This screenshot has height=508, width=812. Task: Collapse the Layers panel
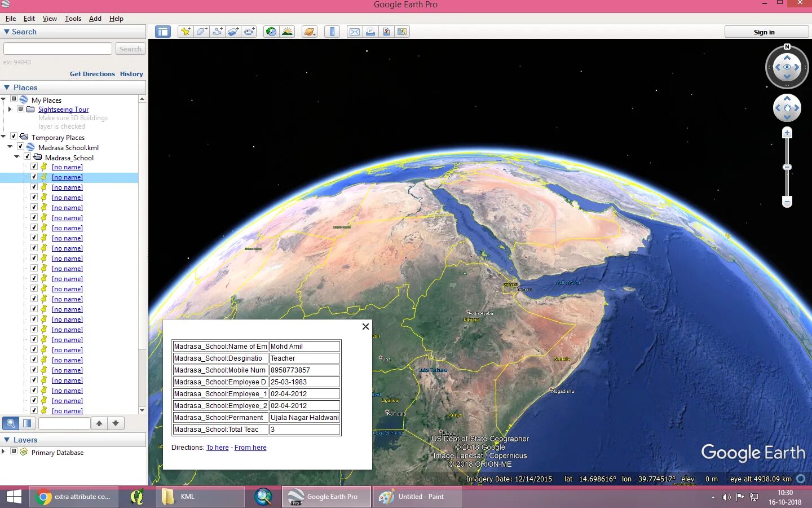tap(7, 440)
